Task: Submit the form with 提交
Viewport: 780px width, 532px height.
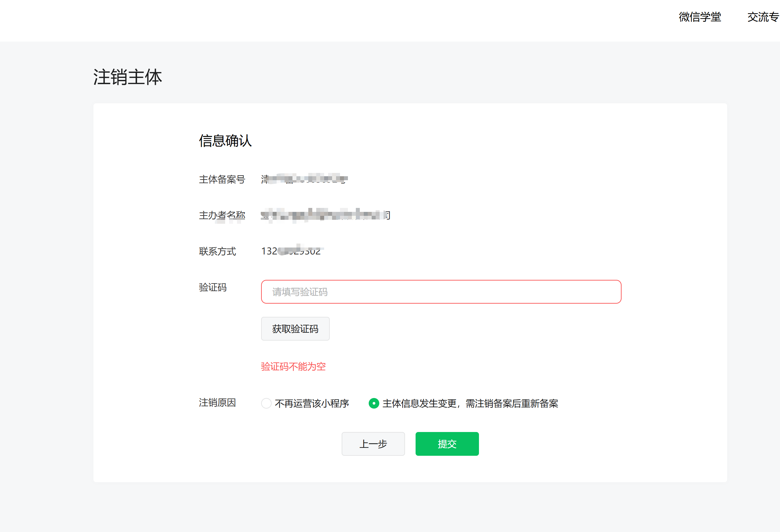Action: (x=447, y=444)
